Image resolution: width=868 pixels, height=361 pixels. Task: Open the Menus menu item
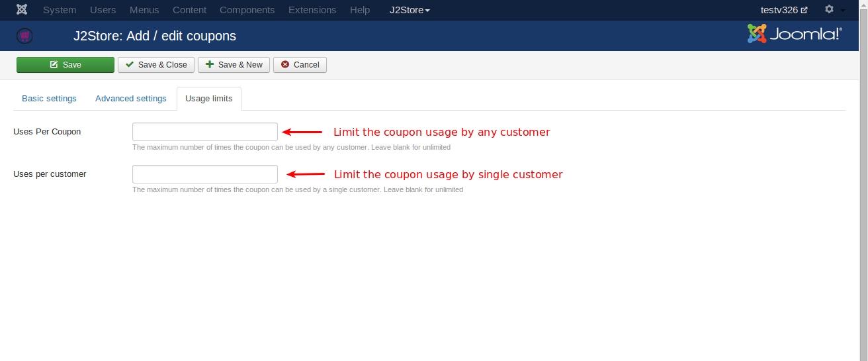pyautogui.click(x=144, y=10)
